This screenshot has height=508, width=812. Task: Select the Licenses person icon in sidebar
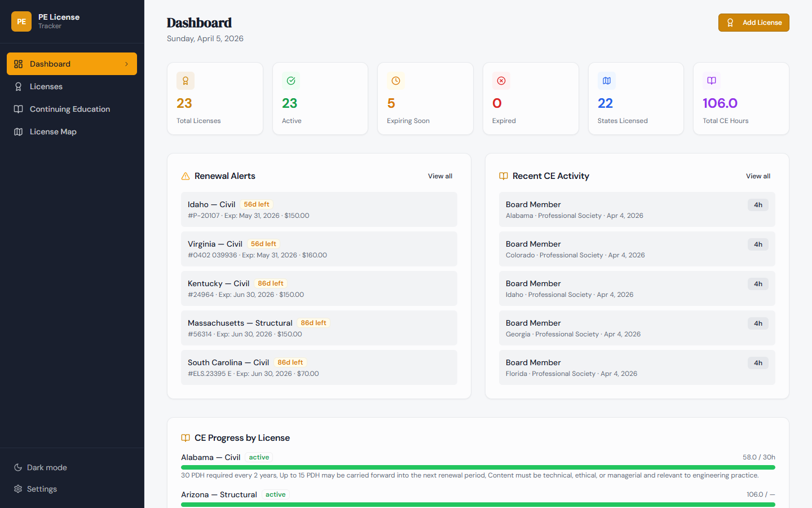pos(17,86)
